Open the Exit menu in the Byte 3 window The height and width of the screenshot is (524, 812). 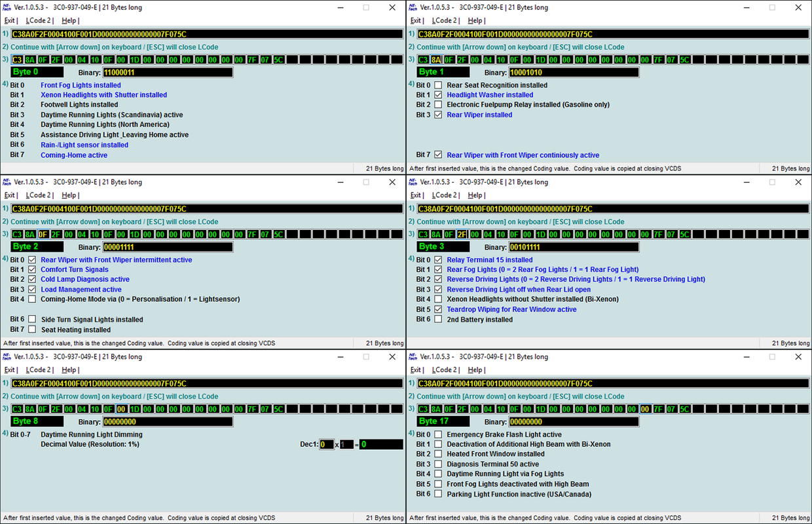(416, 195)
